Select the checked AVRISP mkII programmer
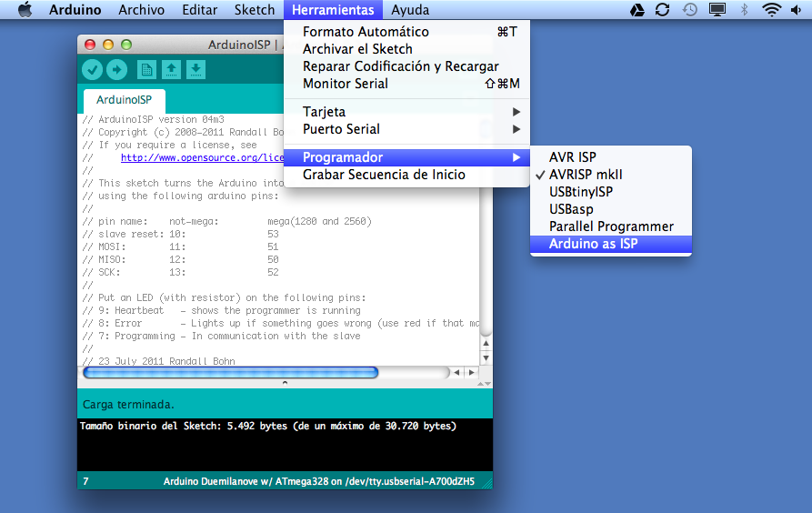The width and height of the screenshot is (812, 513). (x=611, y=175)
